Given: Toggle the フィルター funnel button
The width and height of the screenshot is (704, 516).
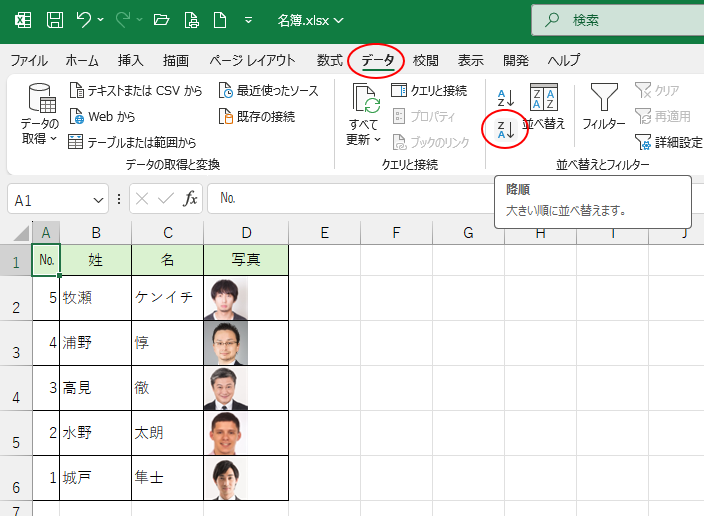Looking at the screenshot, I should click(x=603, y=107).
